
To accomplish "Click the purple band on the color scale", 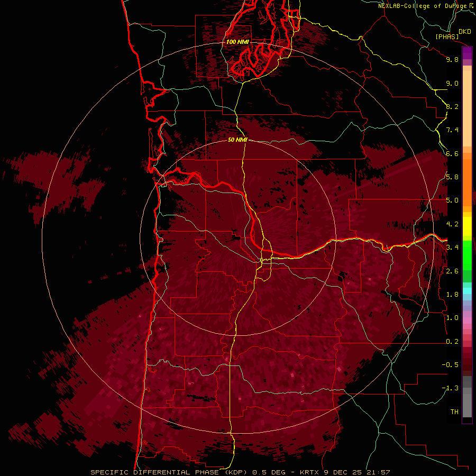I will pos(467,53).
